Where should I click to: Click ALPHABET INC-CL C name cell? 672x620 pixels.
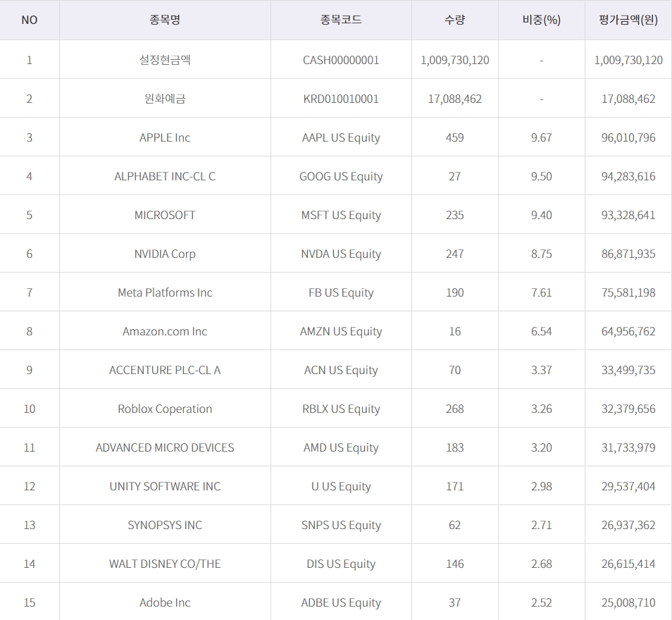click(x=165, y=176)
